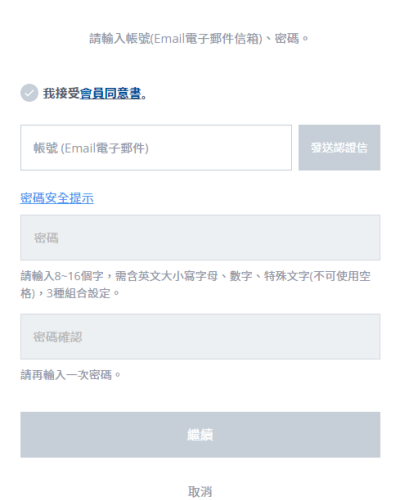Select the email account text box
Screen dimensions: 400x500
pyautogui.click(x=156, y=148)
